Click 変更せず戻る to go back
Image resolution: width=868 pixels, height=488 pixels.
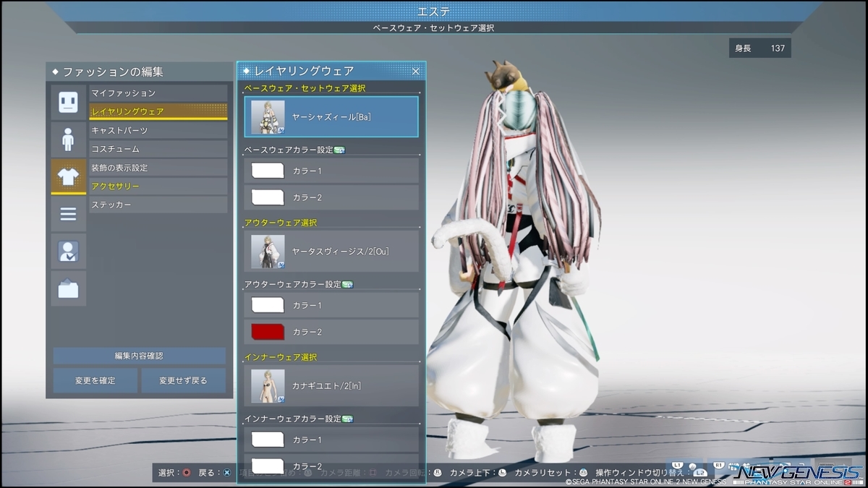(x=183, y=380)
